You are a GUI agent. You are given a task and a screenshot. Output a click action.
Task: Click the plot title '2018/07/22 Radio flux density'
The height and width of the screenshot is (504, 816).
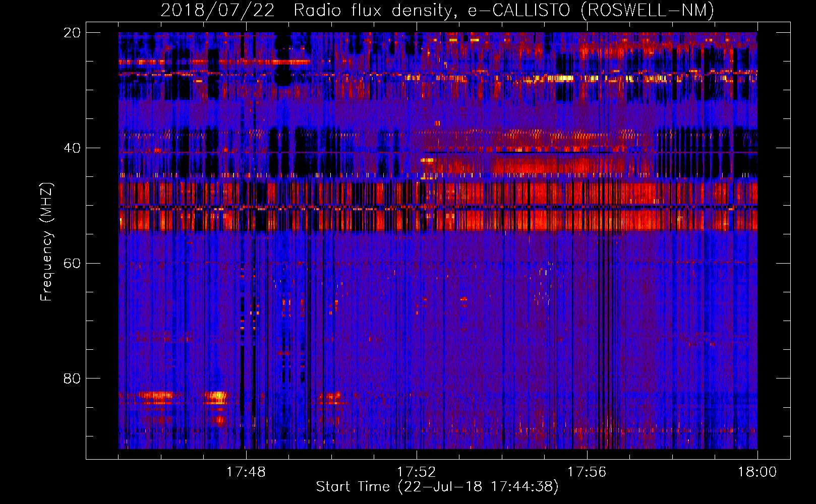[x=308, y=10]
